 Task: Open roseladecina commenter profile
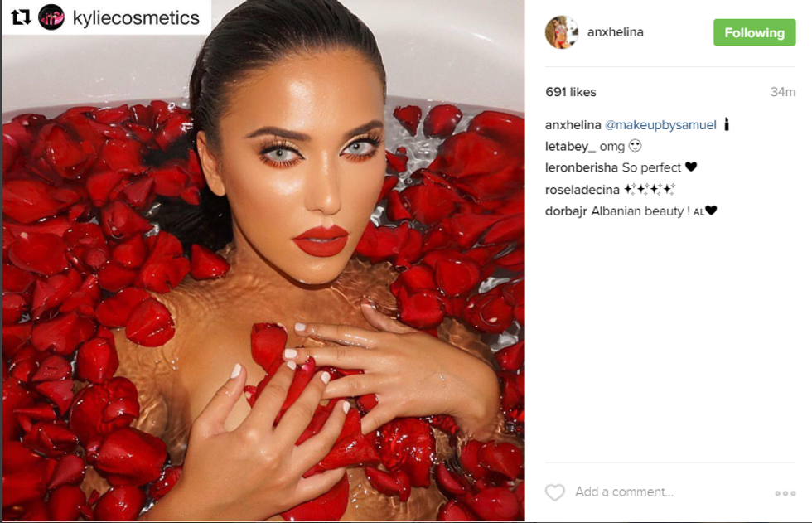tap(582, 190)
